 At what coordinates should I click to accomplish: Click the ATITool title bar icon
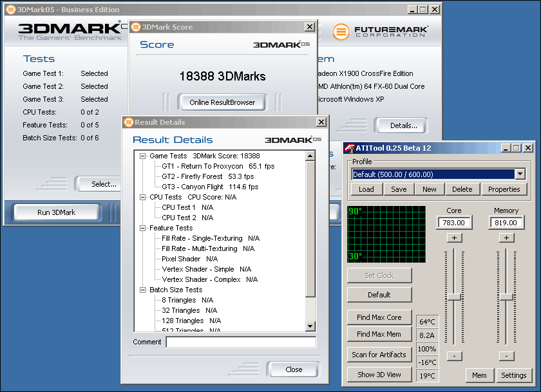pos(350,148)
